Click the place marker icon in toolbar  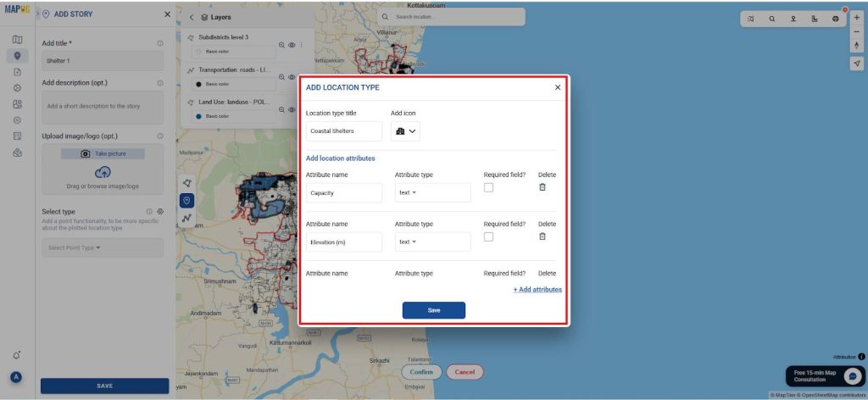coord(793,19)
